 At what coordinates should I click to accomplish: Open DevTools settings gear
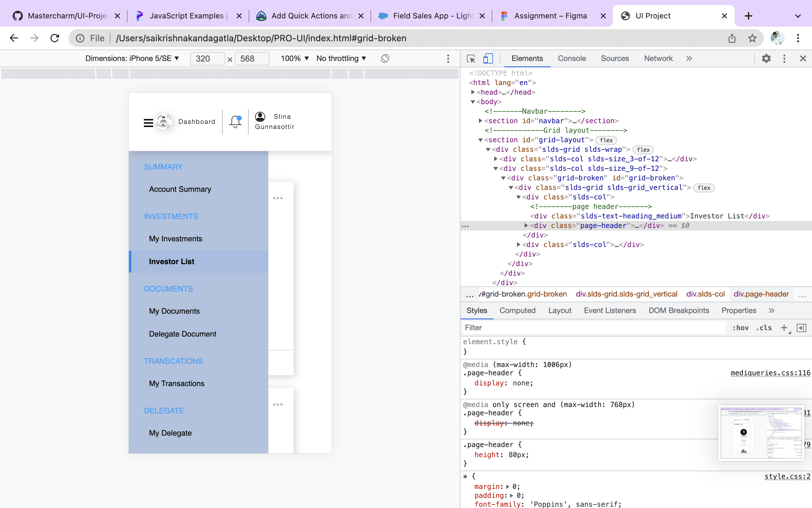(x=766, y=58)
